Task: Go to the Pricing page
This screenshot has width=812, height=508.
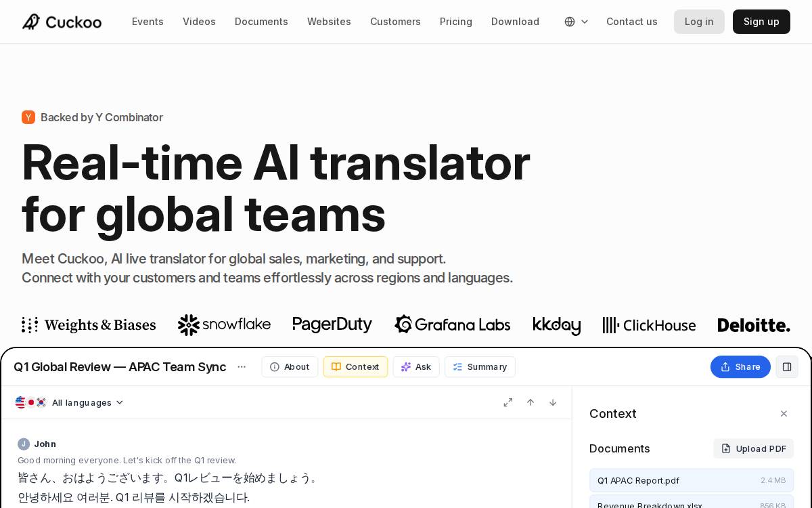Action: 456,22
